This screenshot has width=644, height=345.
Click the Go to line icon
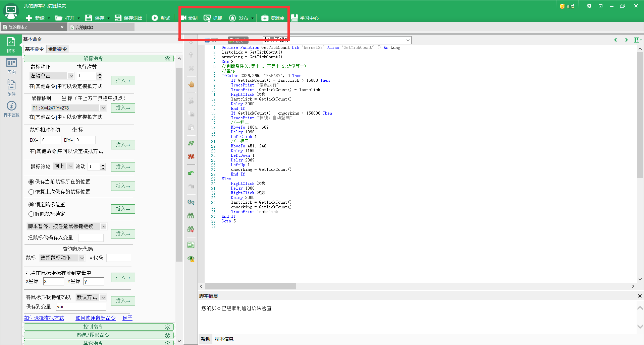point(191,202)
